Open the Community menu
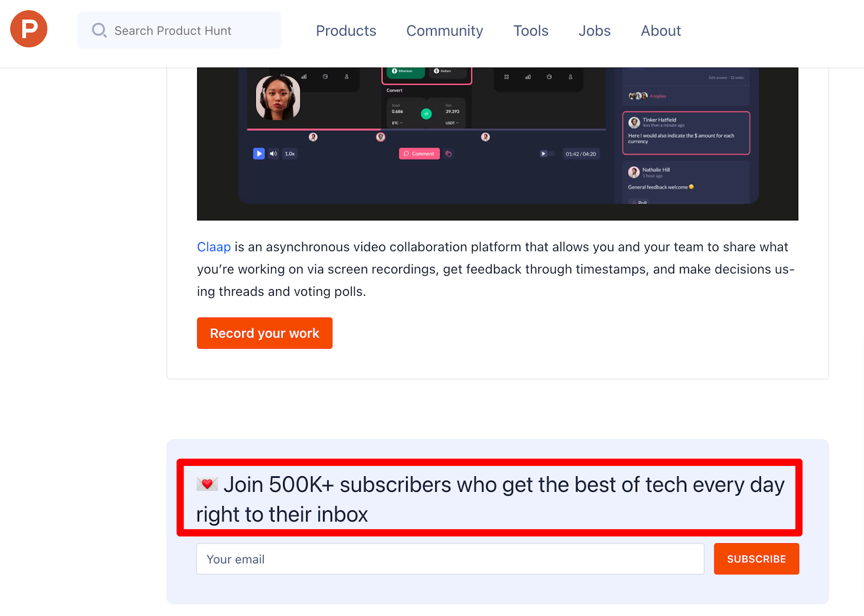Image resolution: width=864 pixels, height=616 pixels. point(445,31)
